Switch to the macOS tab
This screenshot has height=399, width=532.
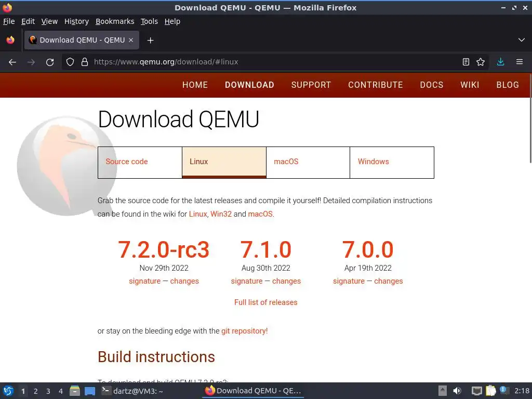click(x=308, y=163)
